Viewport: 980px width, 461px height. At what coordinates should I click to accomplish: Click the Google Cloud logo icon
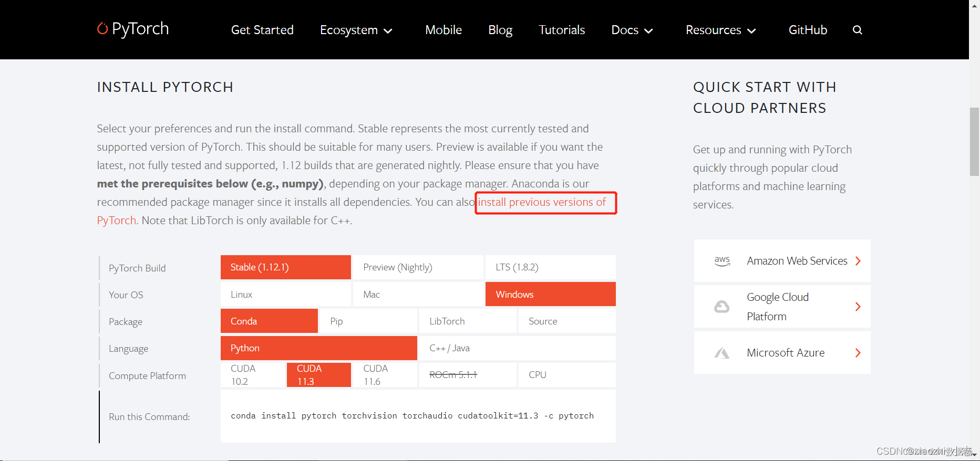click(x=721, y=307)
